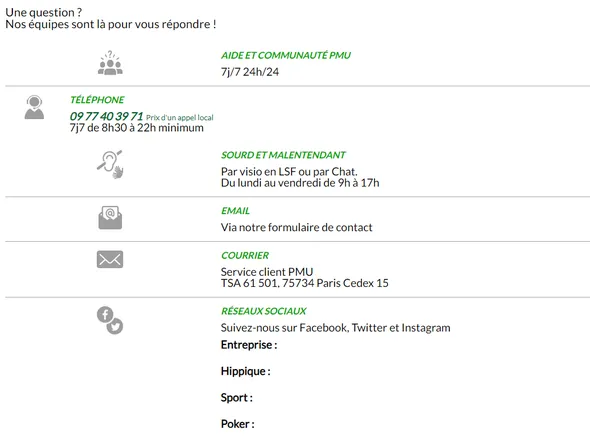
Task: Click the Poker social label
Action: click(x=238, y=424)
